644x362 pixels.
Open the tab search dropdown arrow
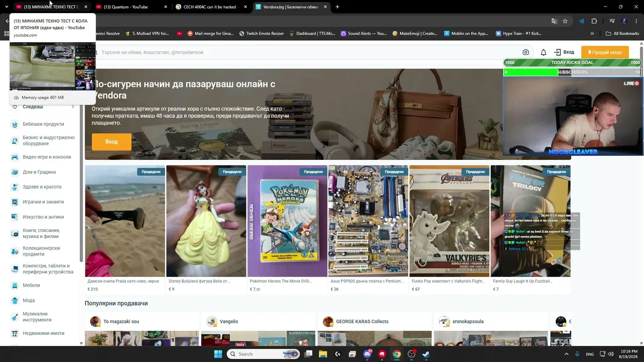[x=7, y=7]
